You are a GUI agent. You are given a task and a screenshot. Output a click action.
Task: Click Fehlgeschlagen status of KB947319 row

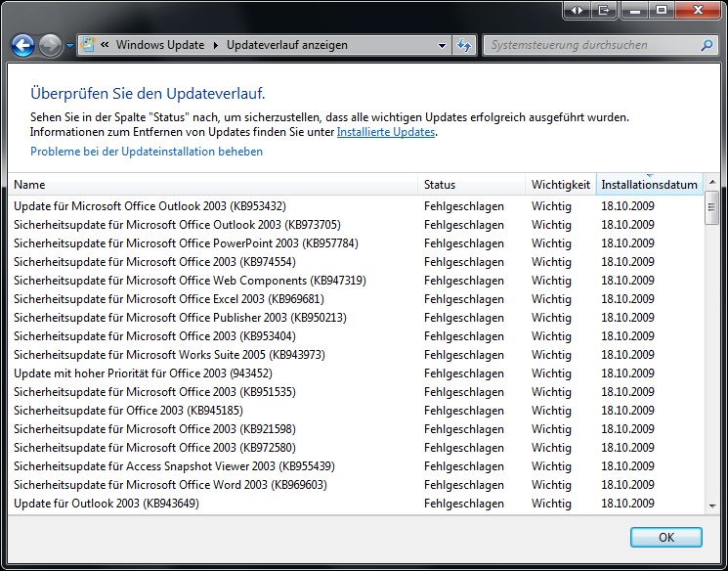click(x=464, y=281)
